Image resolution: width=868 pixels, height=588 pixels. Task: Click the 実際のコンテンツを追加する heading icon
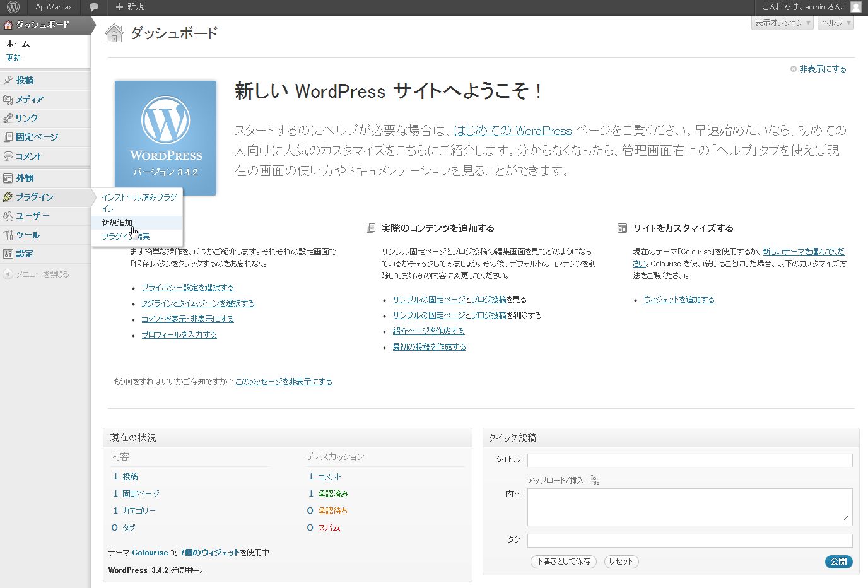pos(371,228)
